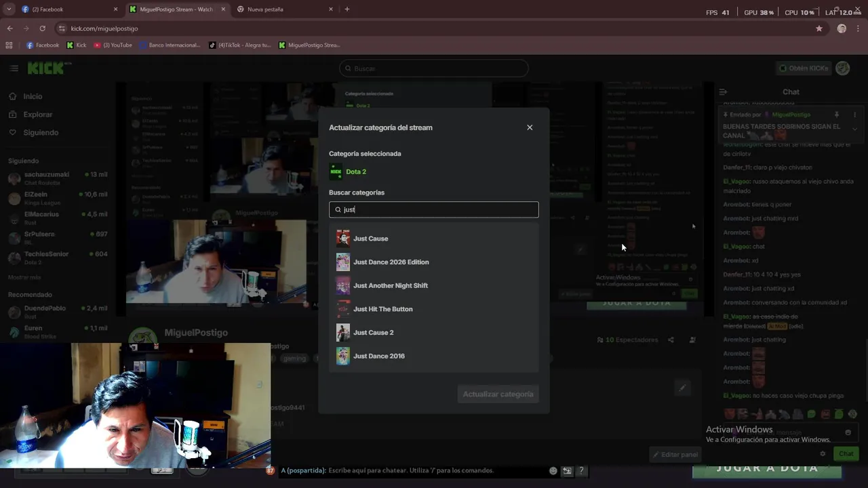
Task: Choose Just Cause 2 from the list
Action: point(434,332)
